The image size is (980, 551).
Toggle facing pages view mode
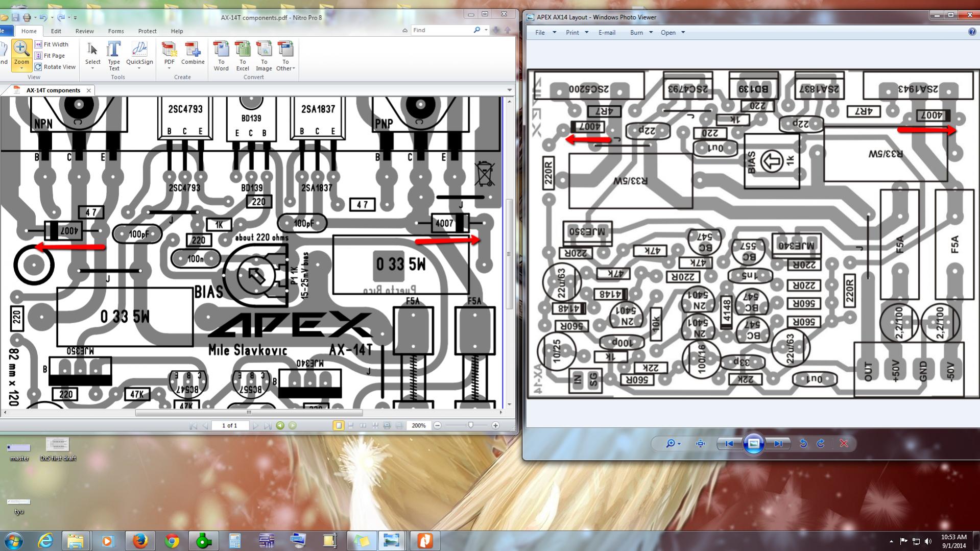click(x=363, y=425)
